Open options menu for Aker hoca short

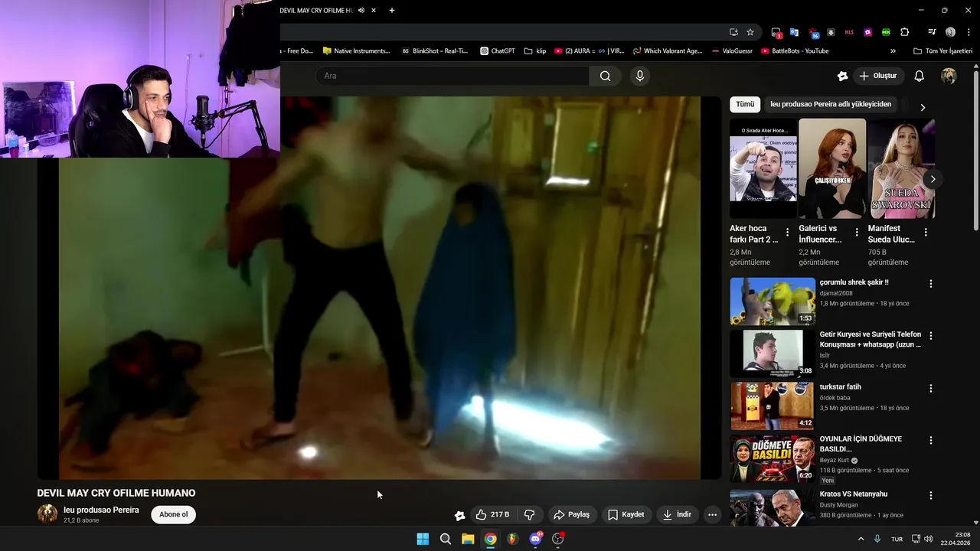pyautogui.click(x=787, y=232)
